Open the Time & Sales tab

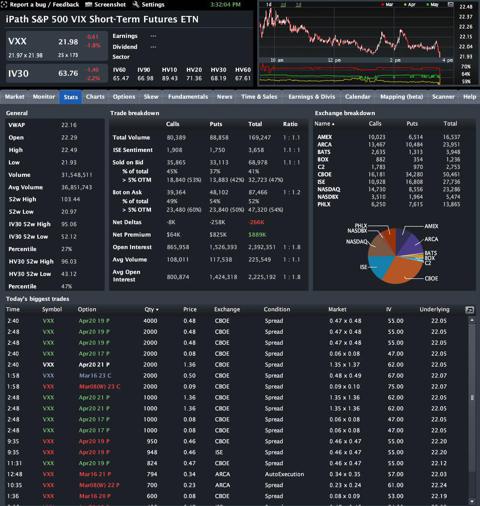click(x=259, y=97)
